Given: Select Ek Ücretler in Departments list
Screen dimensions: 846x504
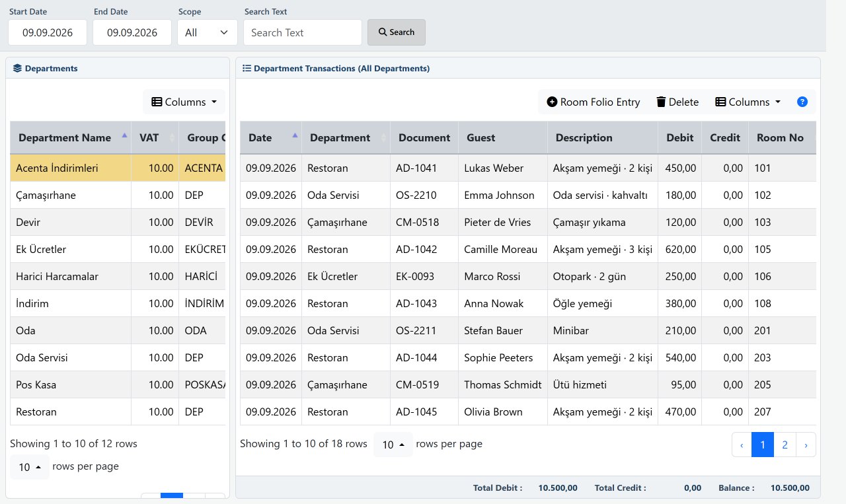Looking at the screenshot, I should click(118, 249).
